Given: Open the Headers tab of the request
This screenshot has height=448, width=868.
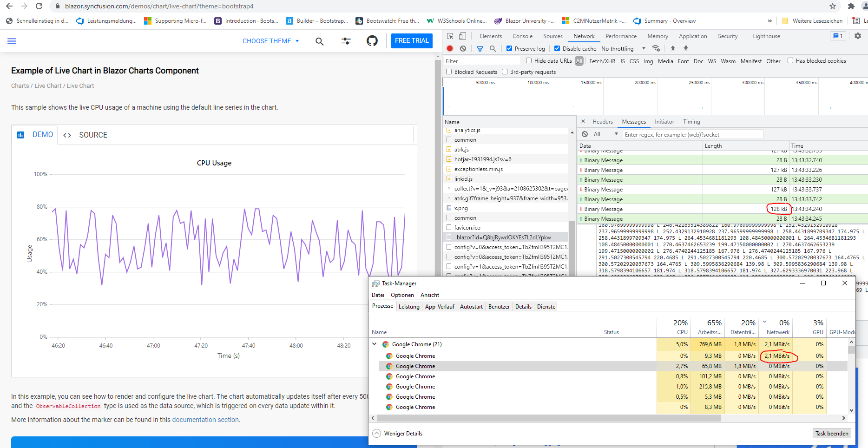Looking at the screenshot, I should pos(603,122).
